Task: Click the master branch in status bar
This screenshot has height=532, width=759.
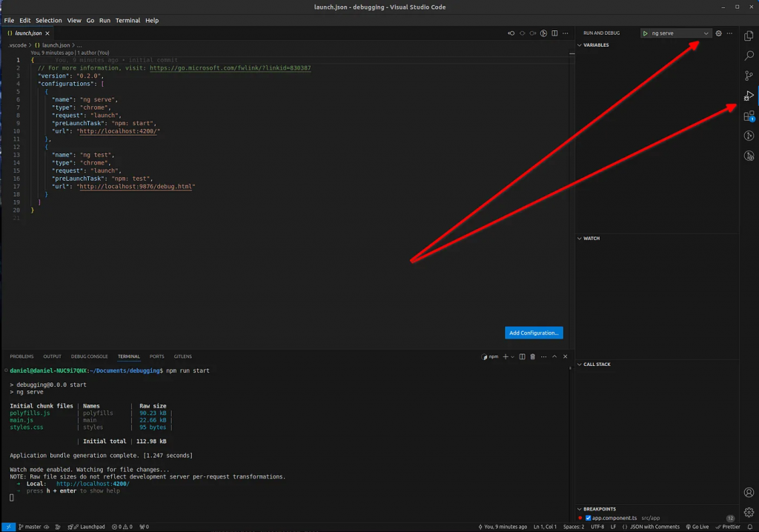Action: click(30, 527)
